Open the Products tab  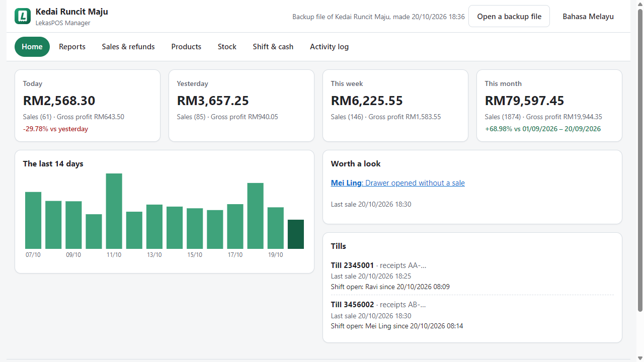tap(186, 47)
